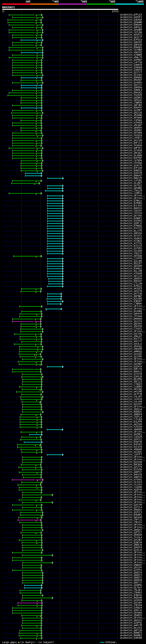Select the UniRef100_A8IQC5 label
Viewport: 146px width, 644px height.
pos(131,289)
